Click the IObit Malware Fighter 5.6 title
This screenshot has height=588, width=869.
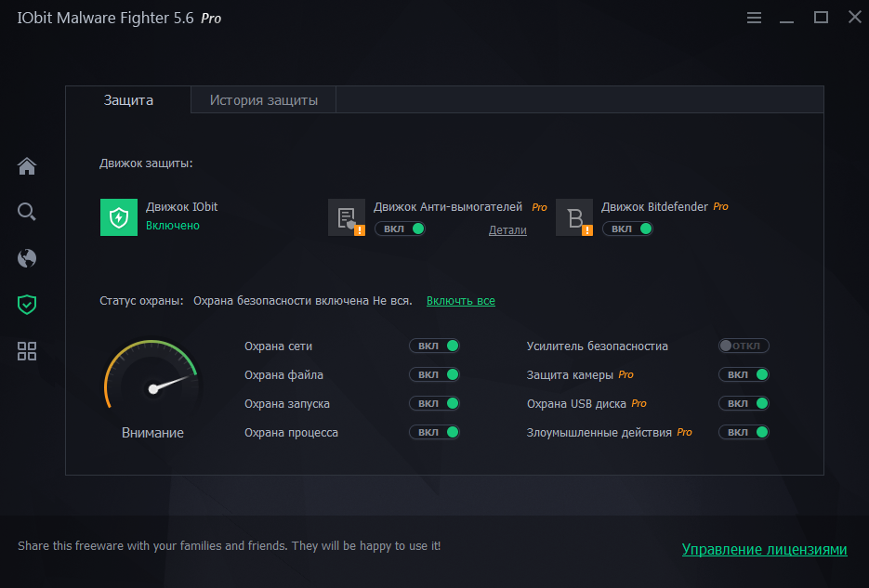(x=105, y=18)
